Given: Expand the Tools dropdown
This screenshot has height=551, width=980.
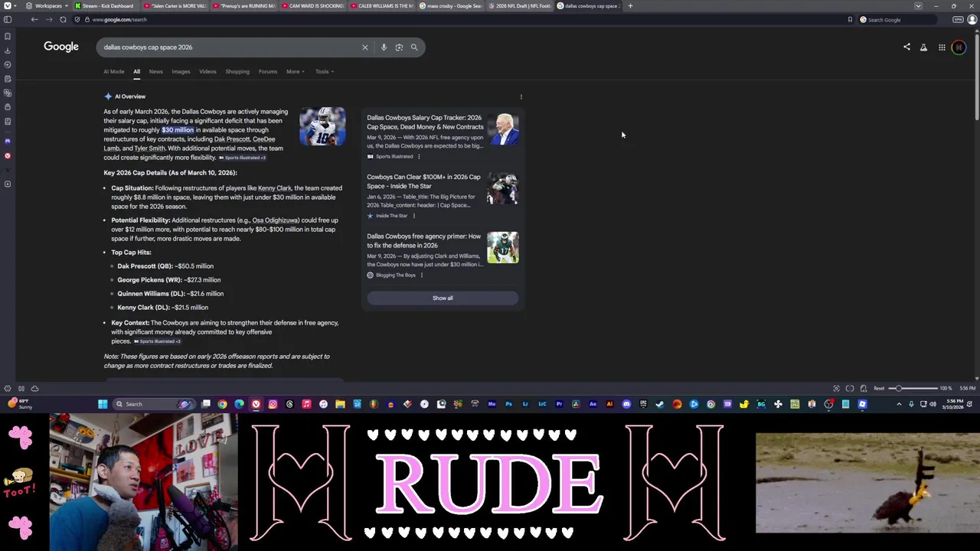Looking at the screenshot, I should point(325,72).
